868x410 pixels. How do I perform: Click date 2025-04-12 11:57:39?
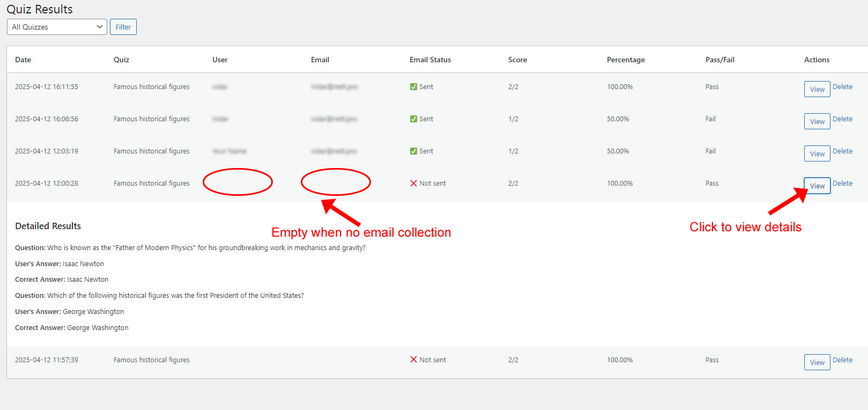47,360
